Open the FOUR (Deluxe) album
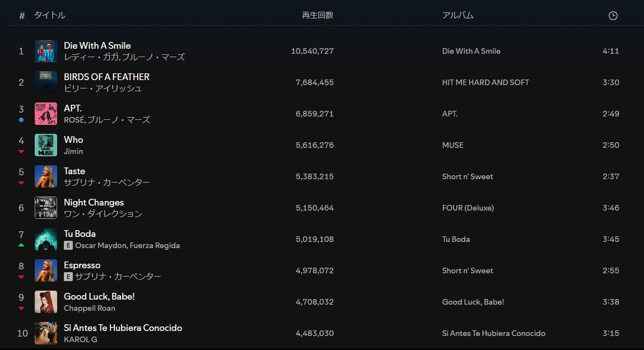This screenshot has height=350, width=644. [x=468, y=208]
